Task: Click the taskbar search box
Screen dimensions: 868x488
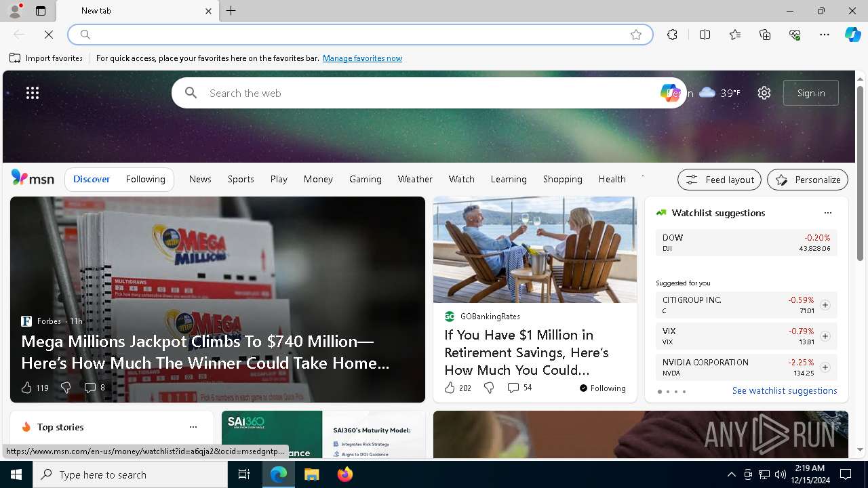Action: [x=130, y=474]
